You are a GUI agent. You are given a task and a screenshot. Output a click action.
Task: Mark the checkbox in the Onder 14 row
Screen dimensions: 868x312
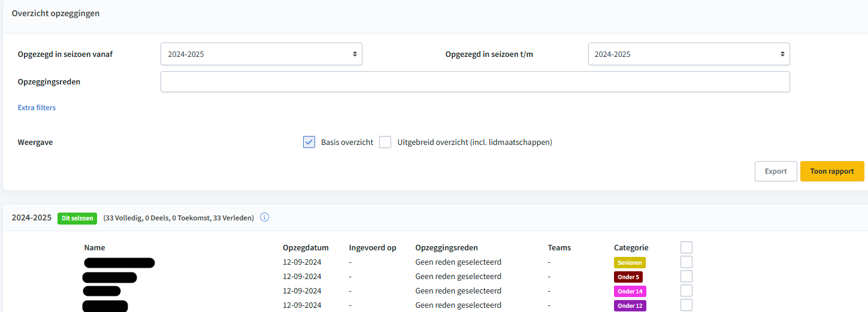point(686,290)
